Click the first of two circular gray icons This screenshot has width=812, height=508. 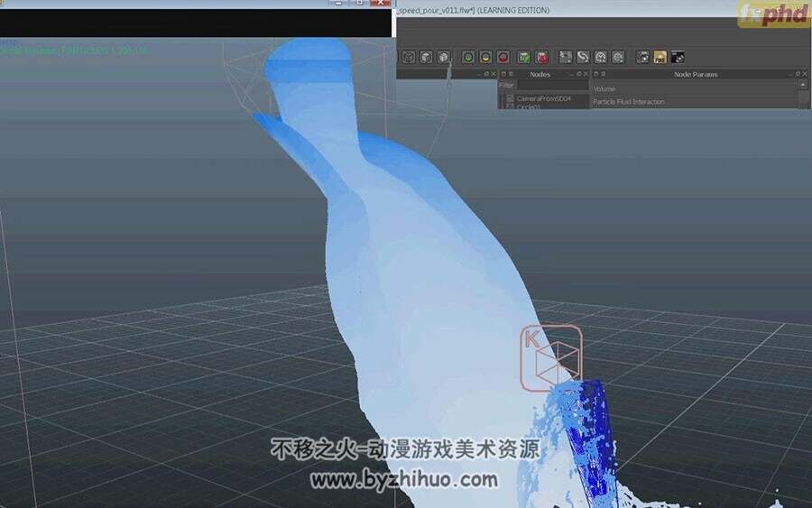pyautogui.click(x=601, y=57)
